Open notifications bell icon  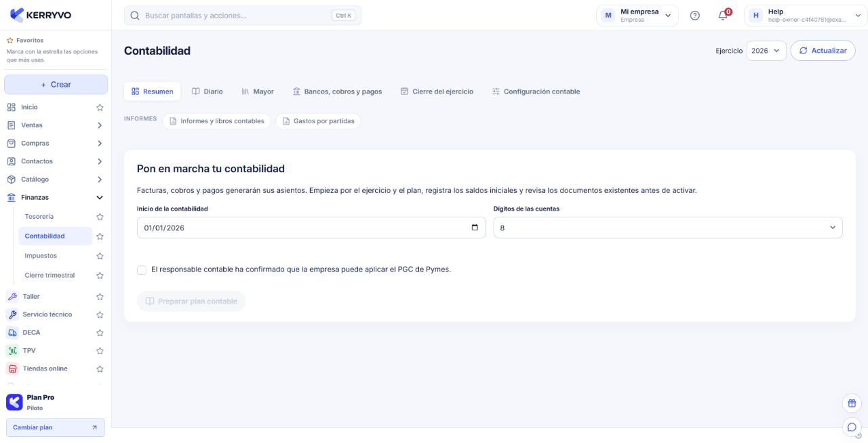(x=723, y=16)
